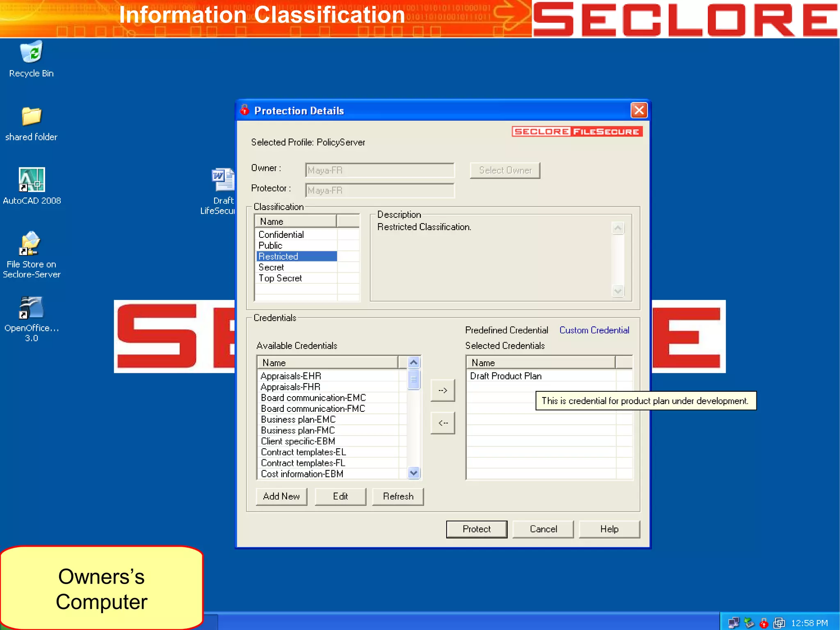Launch the OpenOffice 3.0 desktop shortcut
The image size is (840, 630).
point(32,319)
